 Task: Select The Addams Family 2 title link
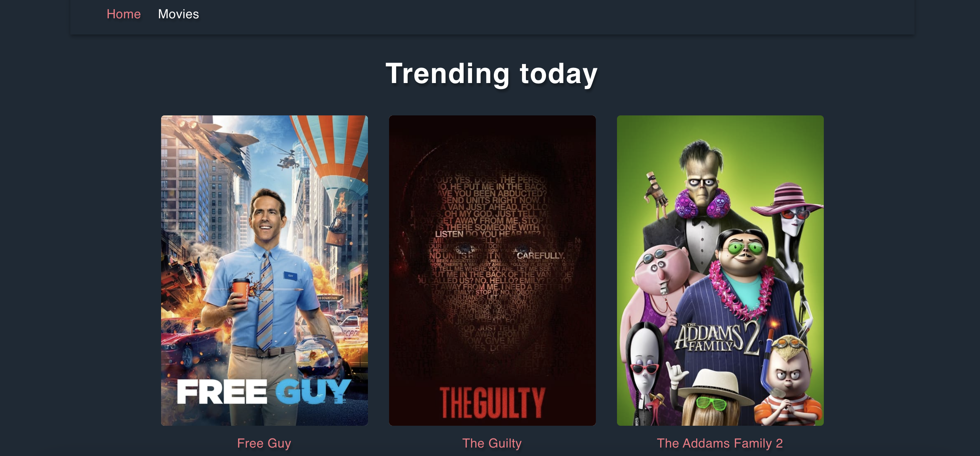click(720, 443)
